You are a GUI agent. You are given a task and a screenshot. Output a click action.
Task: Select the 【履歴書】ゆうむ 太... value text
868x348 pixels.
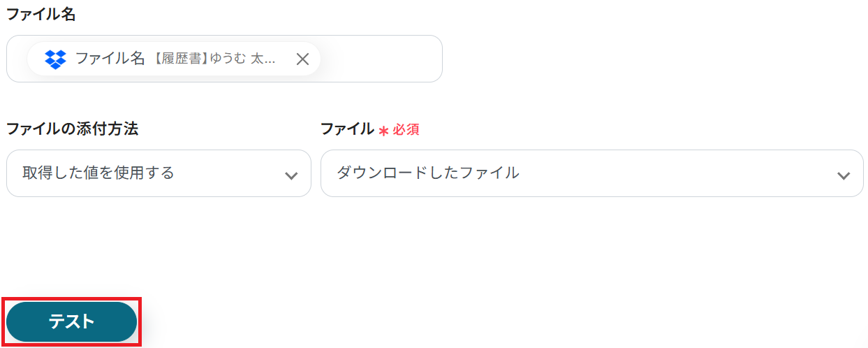coord(214,59)
